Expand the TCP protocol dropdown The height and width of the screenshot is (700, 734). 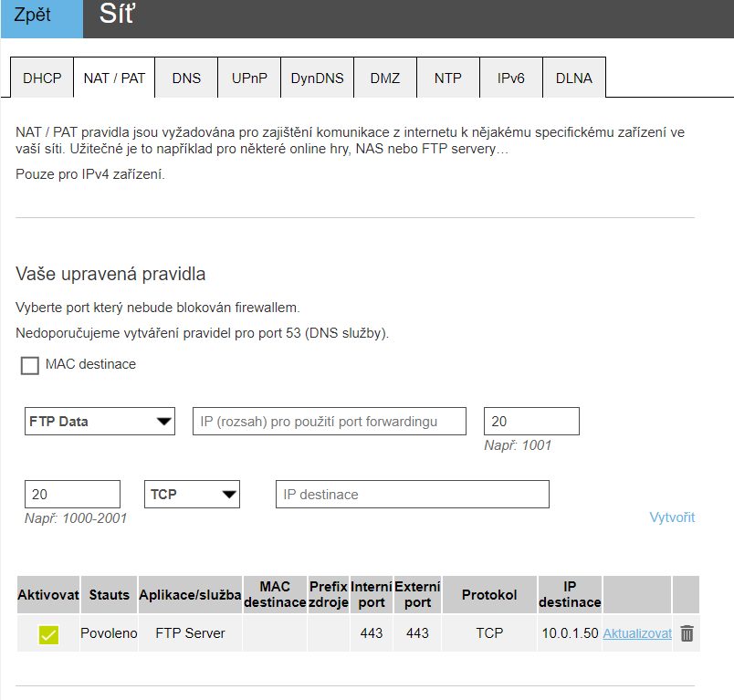pos(192,495)
